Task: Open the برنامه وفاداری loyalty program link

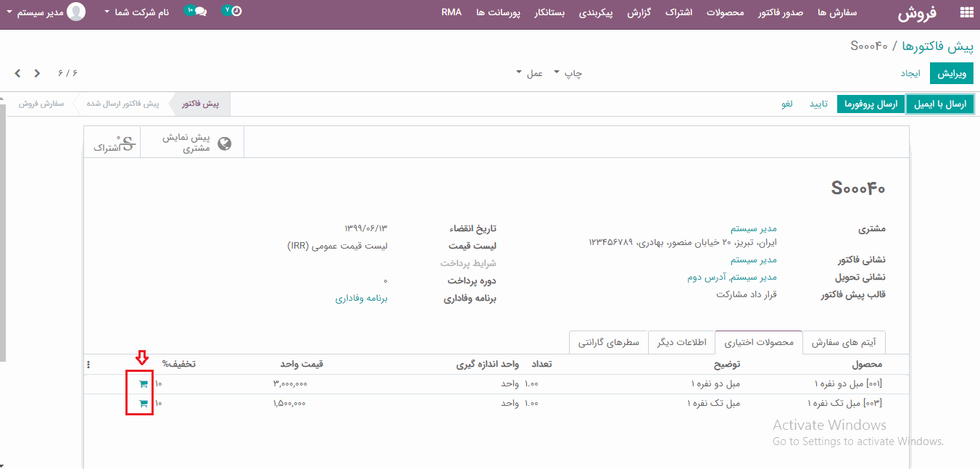Action: 361,299
